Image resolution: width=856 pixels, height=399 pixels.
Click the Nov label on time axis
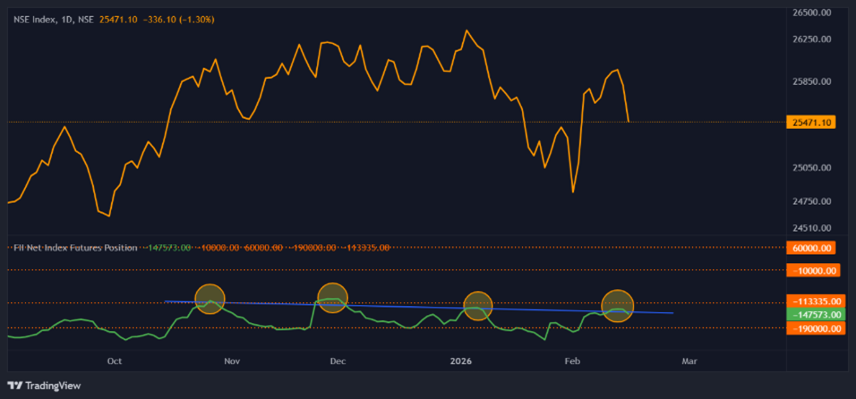232,361
